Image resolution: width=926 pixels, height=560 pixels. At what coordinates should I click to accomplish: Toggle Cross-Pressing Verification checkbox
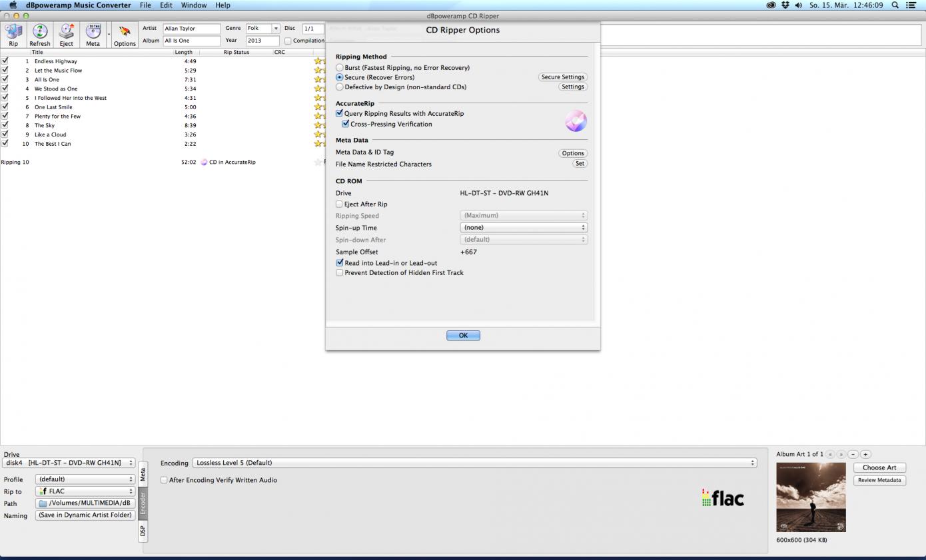(x=346, y=124)
